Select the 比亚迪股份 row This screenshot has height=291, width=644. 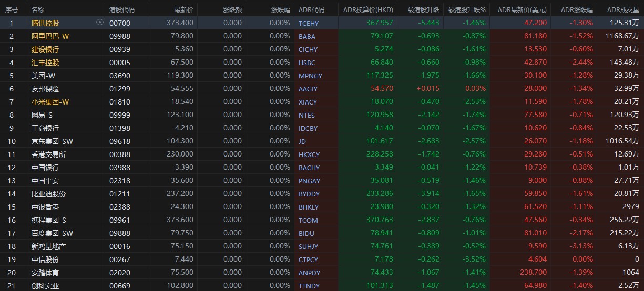(x=48, y=194)
